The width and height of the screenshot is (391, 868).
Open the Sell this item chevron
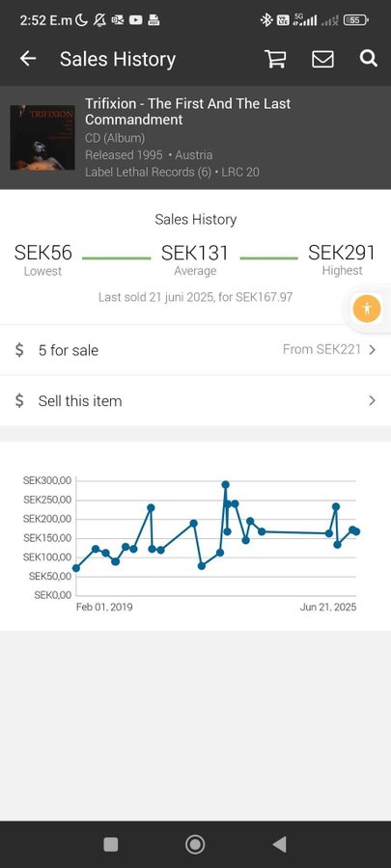372,400
